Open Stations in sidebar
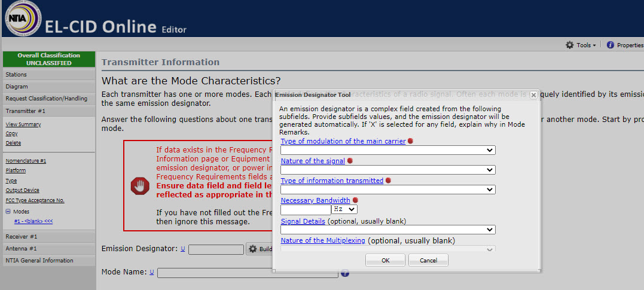 click(x=49, y=74)
